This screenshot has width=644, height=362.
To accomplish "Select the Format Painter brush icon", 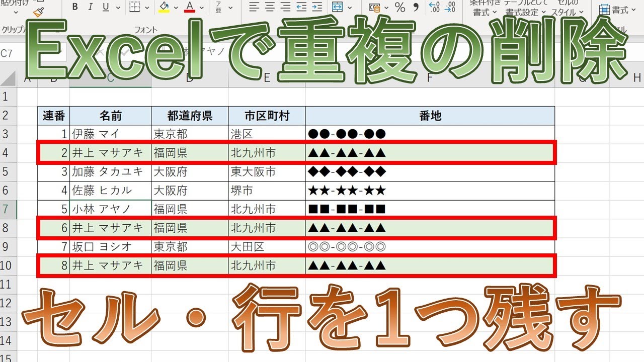I will click(x=38, y=11).
